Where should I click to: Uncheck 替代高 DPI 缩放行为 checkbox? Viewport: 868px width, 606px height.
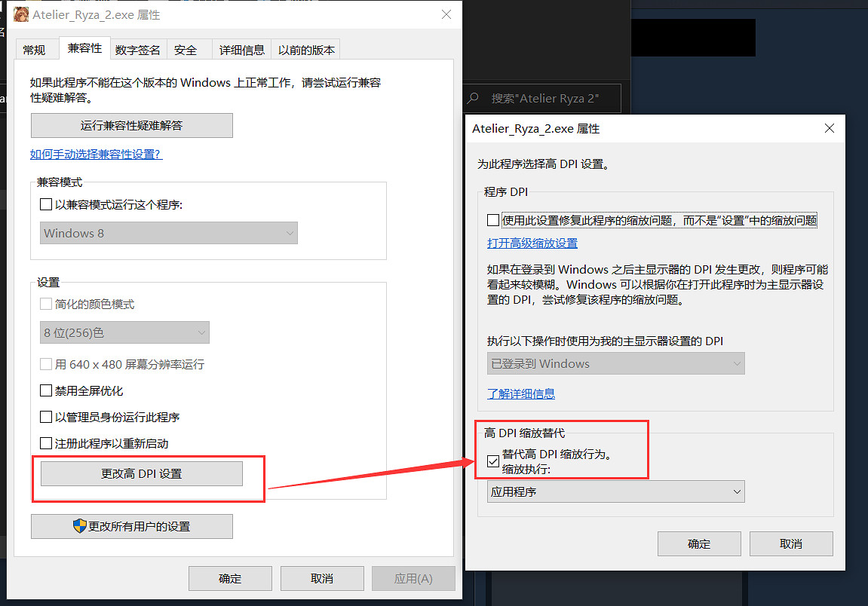493,461
